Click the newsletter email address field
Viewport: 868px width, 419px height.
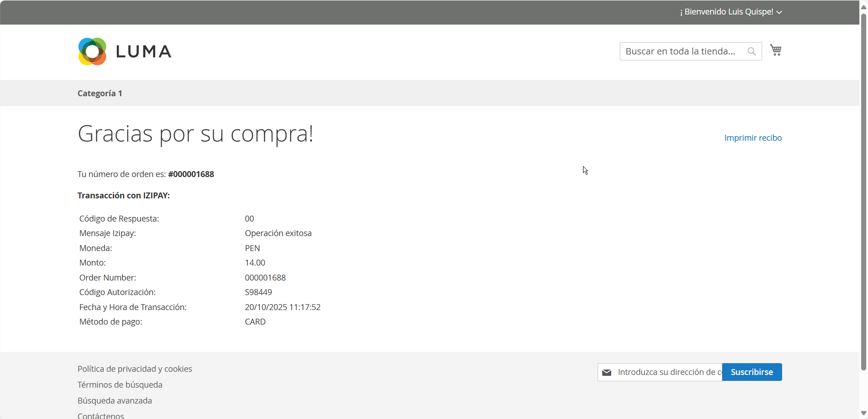tap(668, 372)
